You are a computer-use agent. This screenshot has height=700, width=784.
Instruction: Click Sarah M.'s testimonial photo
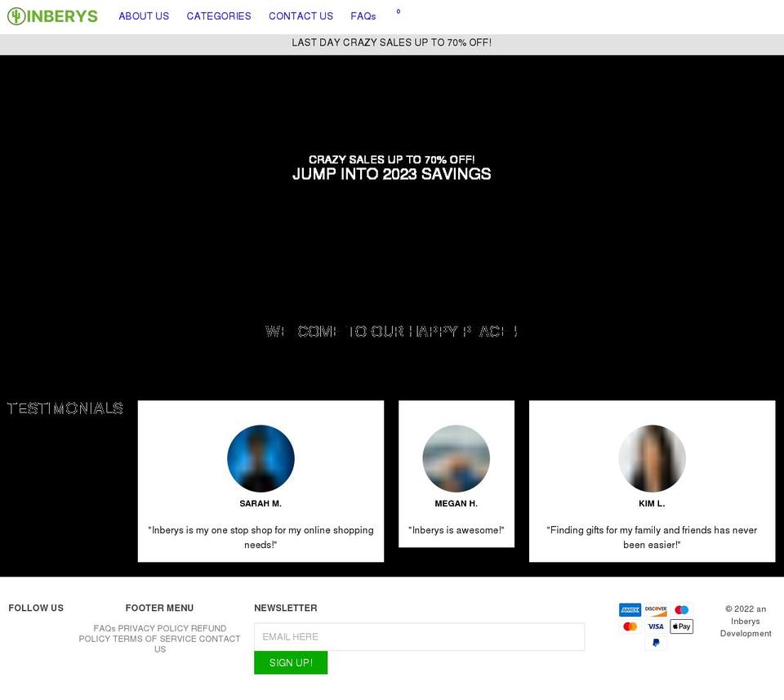261,458
